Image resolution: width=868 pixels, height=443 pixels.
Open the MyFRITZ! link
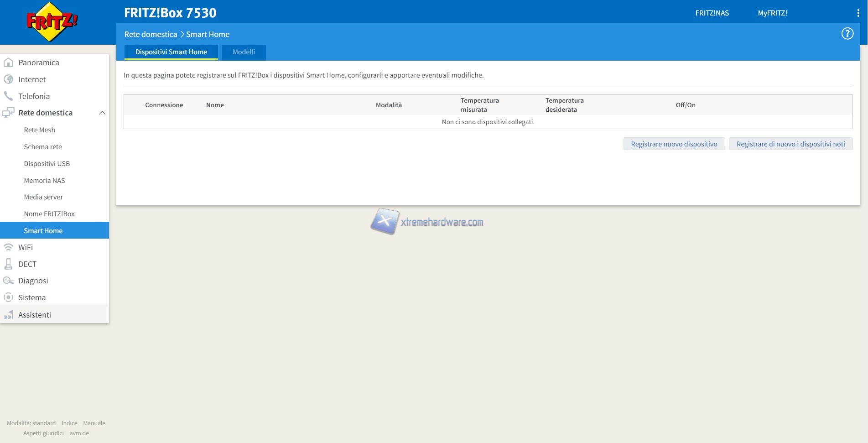tap(772, 13)
